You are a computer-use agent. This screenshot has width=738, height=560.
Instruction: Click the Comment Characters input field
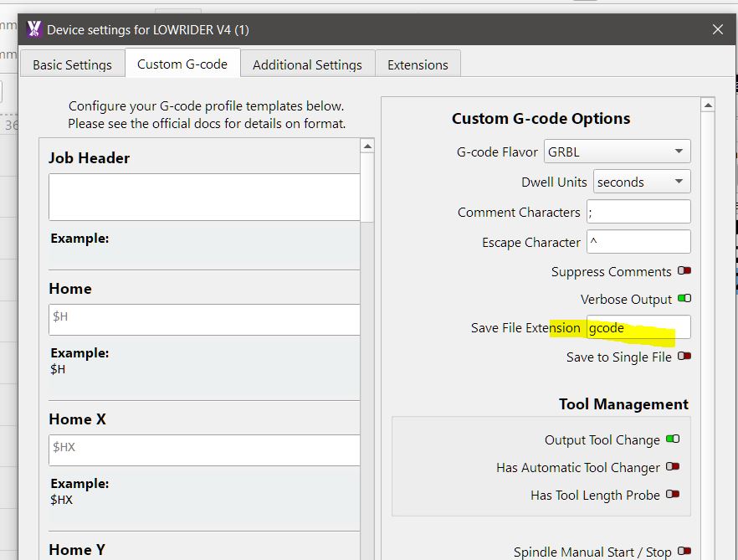pos(638,212)
